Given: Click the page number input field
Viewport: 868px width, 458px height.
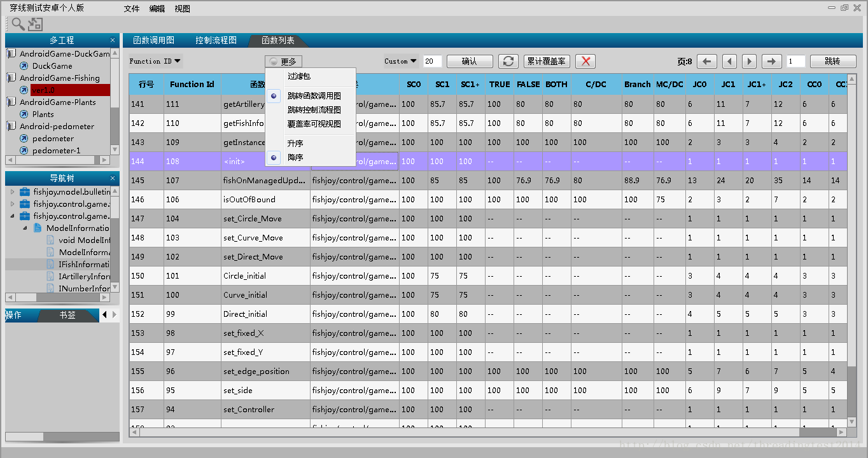Looking at the screenshot, I should click(x=795, y=61).
